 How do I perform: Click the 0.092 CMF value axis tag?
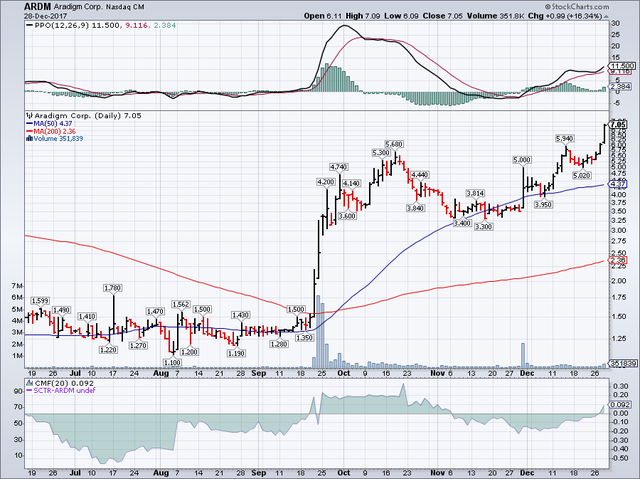(619, 407)
